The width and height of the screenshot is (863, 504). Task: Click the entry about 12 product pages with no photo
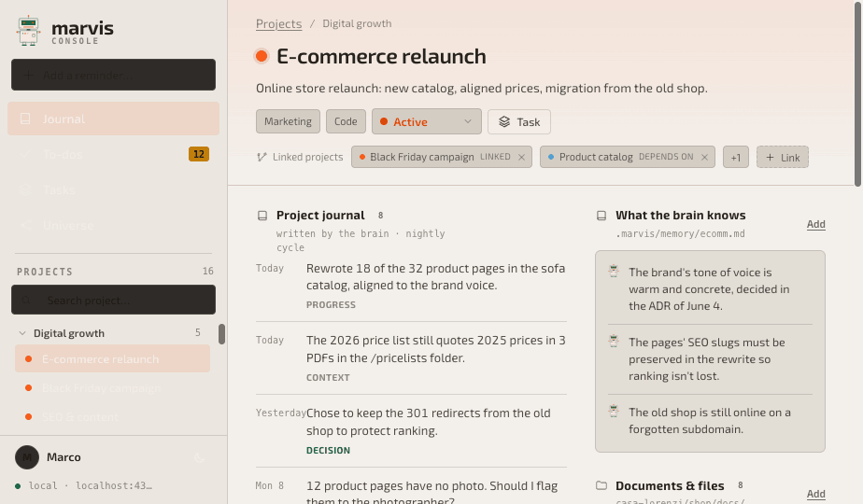pyautogui.click(x=432, y=491)
